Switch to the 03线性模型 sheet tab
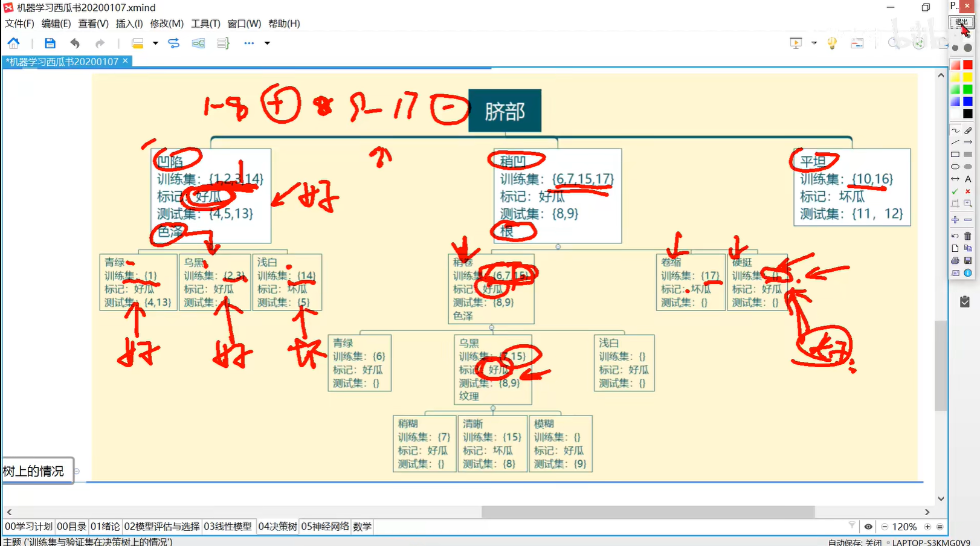 point(228,527)
